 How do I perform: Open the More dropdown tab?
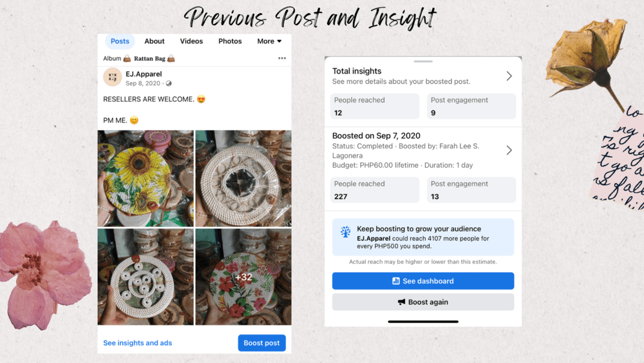pyautogui.click(x=269, y=41)
